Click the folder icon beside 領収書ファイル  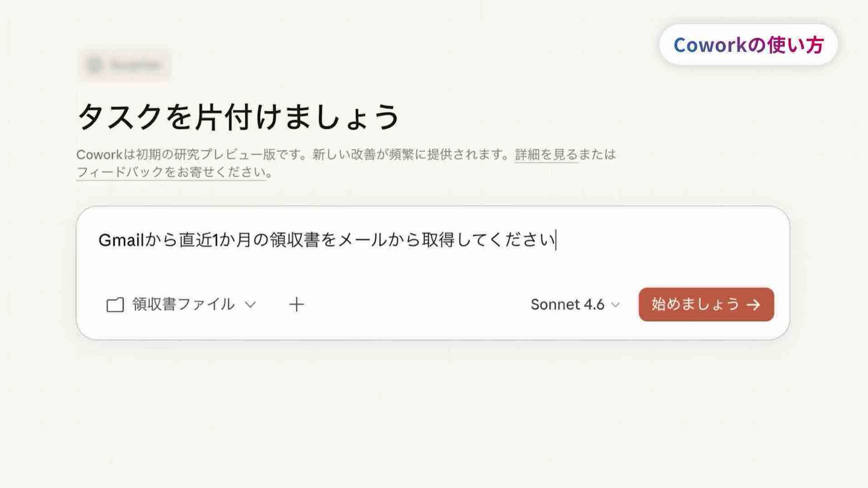click(x=115, y=305)
